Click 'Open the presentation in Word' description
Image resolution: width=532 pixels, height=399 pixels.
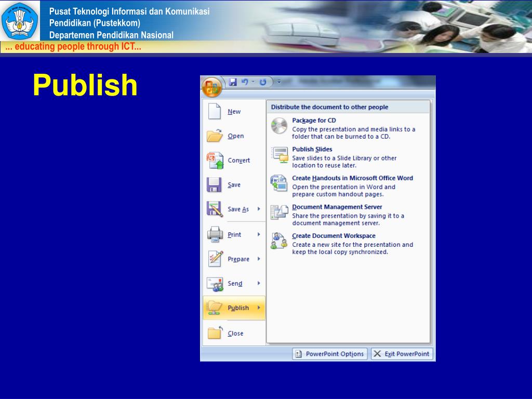[x=343, y=191]
